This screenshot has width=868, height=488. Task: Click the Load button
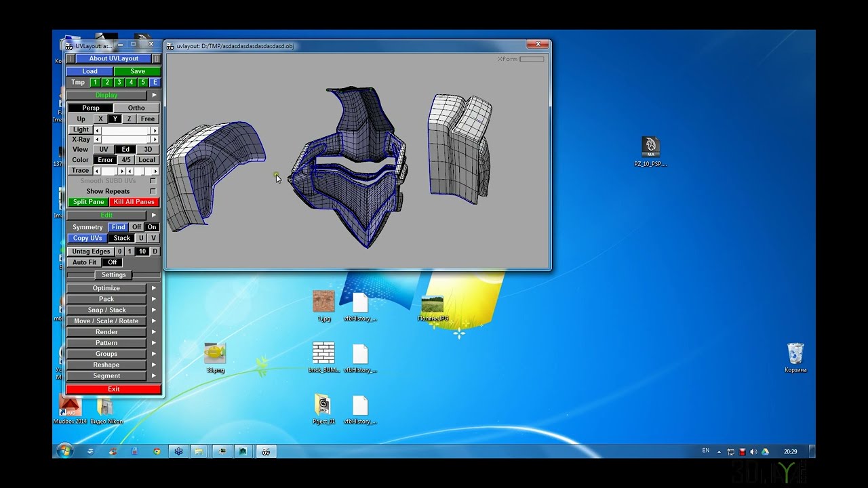tap(90, 71)
